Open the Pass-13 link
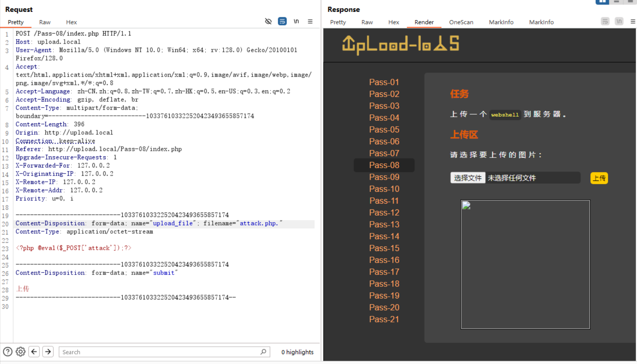 384,224
